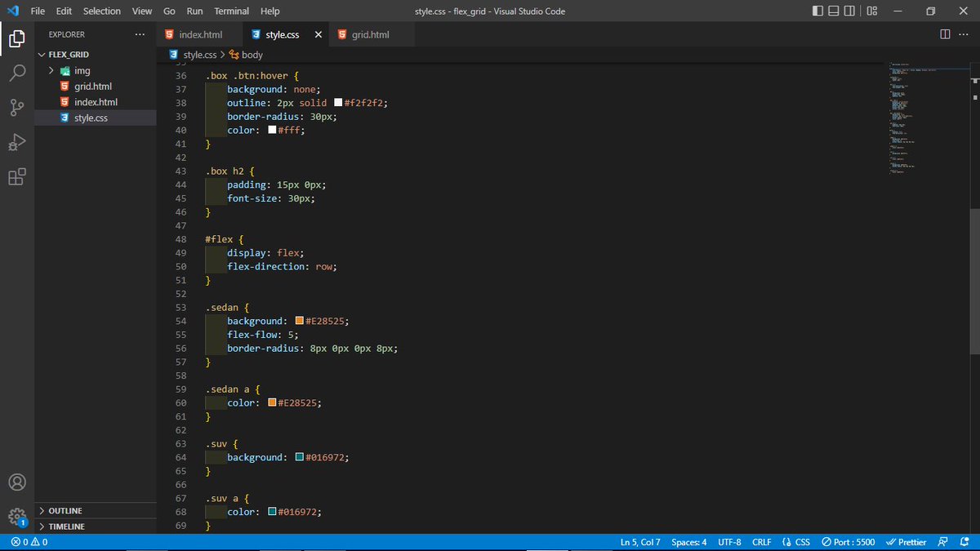Click the customize layout icon

point(872,11)
